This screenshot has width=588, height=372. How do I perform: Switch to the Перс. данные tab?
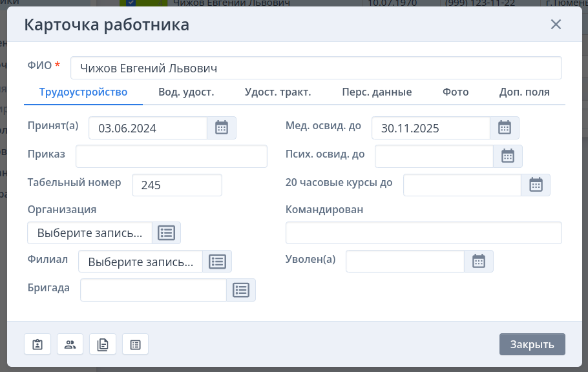[x=377, y=92]
